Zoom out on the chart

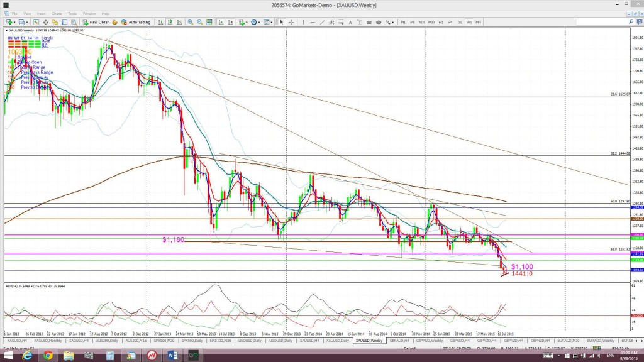199,22
